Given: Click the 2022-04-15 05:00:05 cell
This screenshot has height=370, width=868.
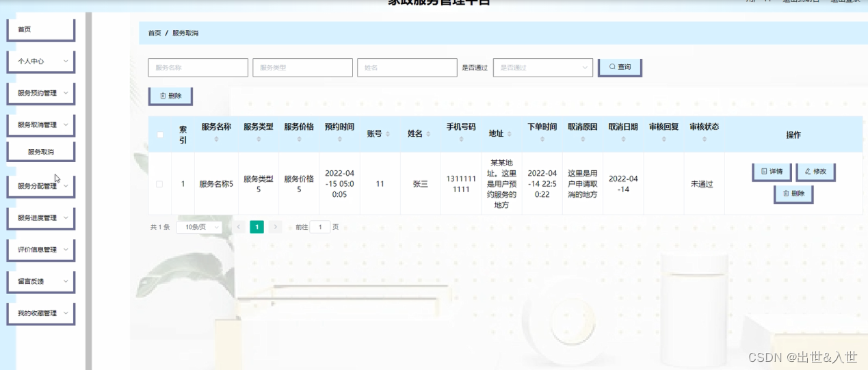Looking at the screenshot, I should [x=339, y=184].
